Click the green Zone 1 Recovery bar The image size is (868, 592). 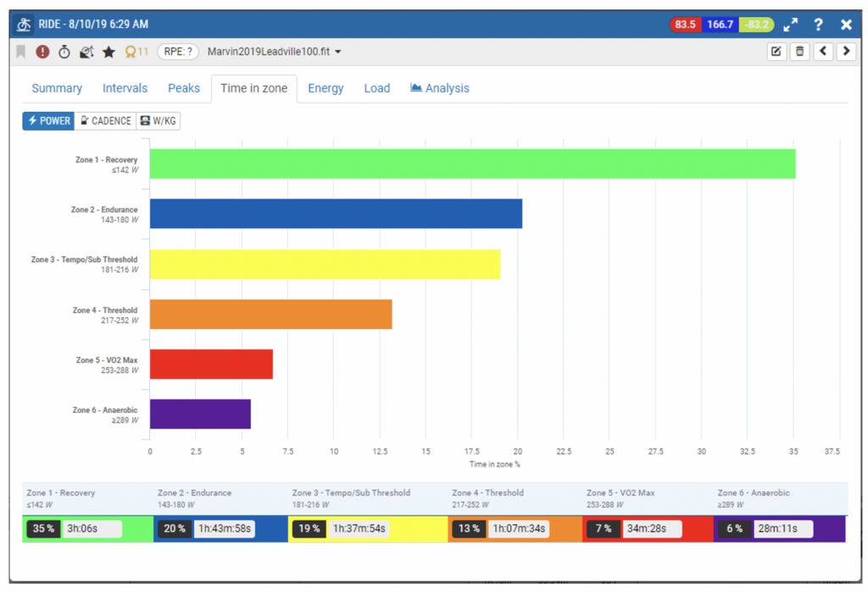point(472,164)
